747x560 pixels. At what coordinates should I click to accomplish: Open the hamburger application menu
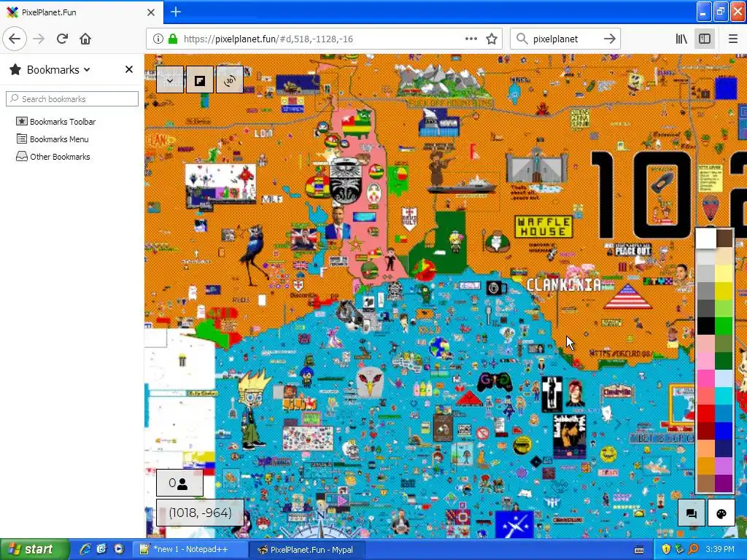tap(732, 39)
